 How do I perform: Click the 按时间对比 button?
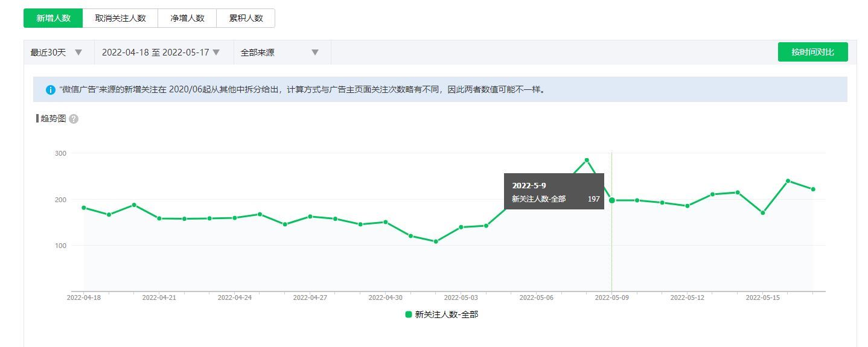(812, 52)
